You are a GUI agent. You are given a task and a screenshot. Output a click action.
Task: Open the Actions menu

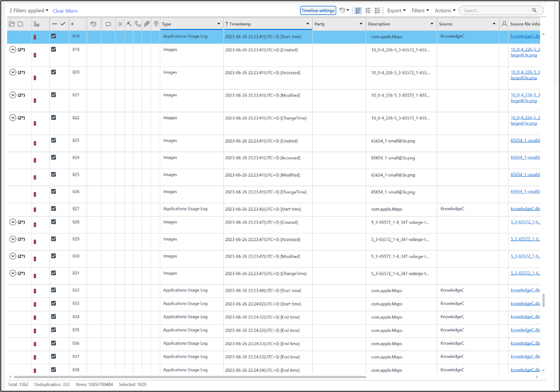tap(445, 10)
